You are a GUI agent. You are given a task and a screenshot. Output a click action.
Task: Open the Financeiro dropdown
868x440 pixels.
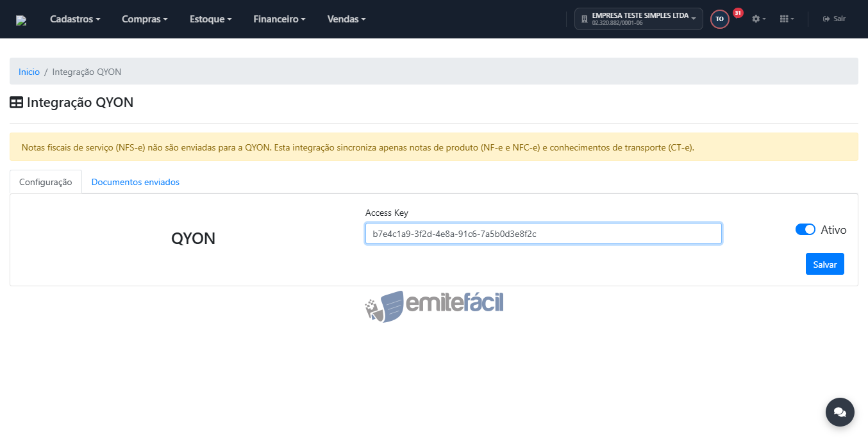pyautogui.click(x=280, y=19)
